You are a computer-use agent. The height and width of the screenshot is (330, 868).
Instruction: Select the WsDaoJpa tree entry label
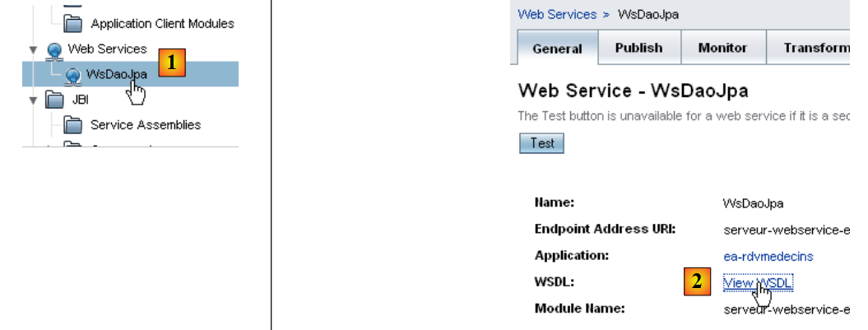tap(116, 75)
